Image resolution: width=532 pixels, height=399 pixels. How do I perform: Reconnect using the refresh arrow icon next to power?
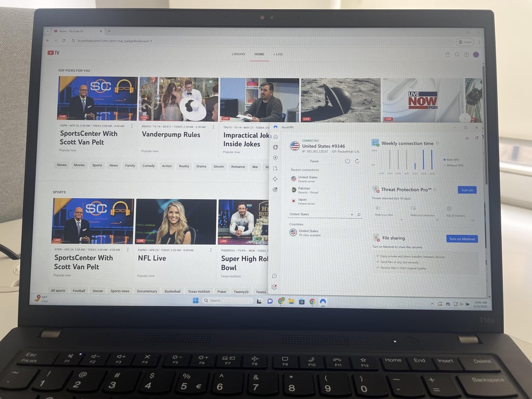point(357,161)
